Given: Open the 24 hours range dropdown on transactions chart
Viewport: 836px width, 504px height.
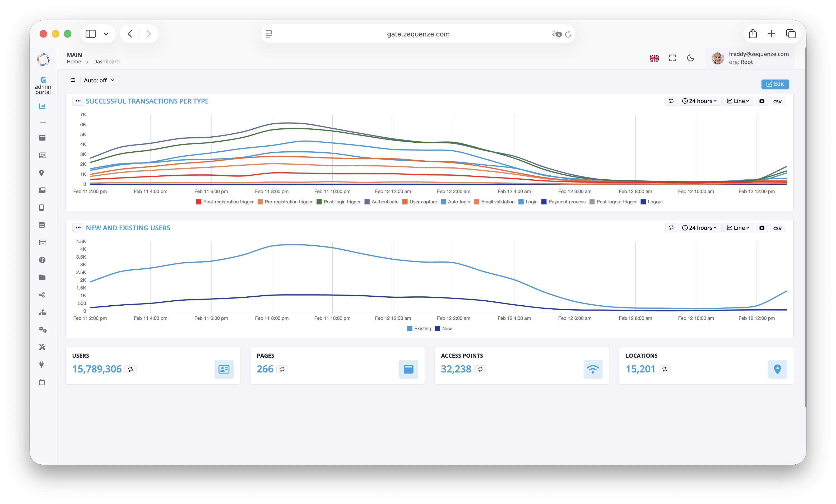Looking at the screenshot, I should point(700,101).
